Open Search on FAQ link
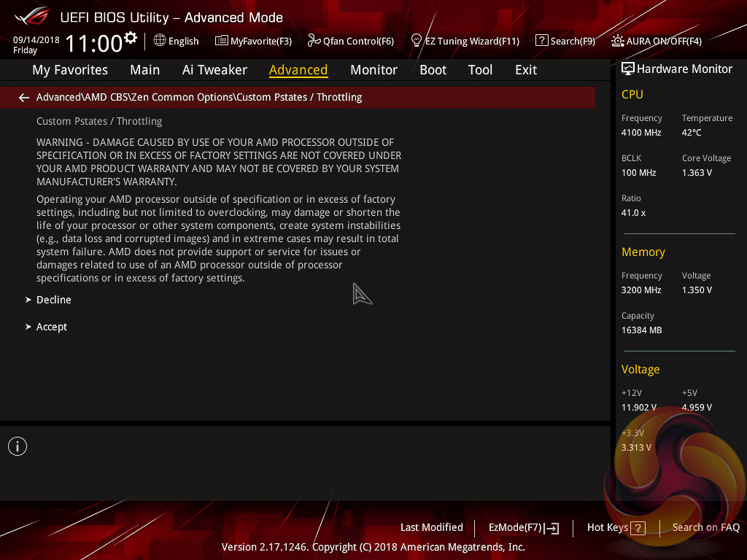The width and height of the screenshot is (747, 560). pos(705,528)
